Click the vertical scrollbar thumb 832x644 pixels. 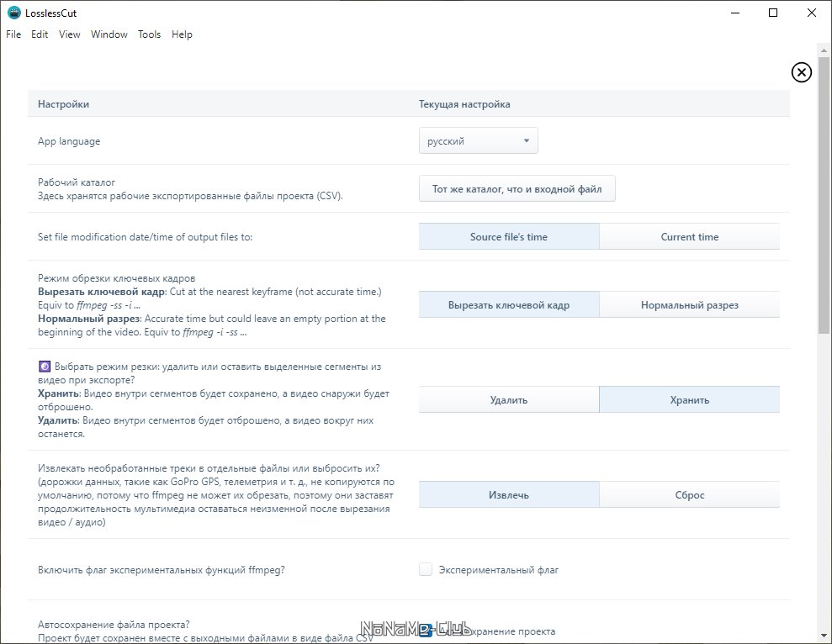point(824,195)
